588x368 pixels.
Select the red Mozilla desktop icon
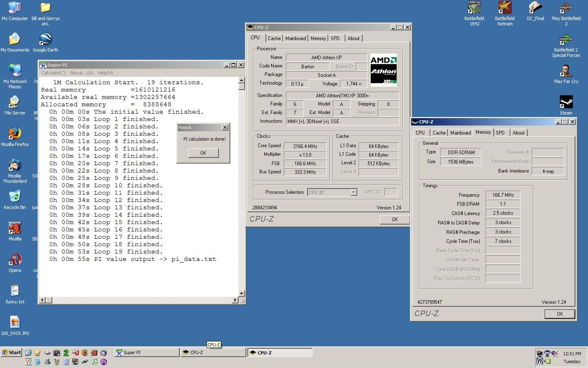click(15, 231)
